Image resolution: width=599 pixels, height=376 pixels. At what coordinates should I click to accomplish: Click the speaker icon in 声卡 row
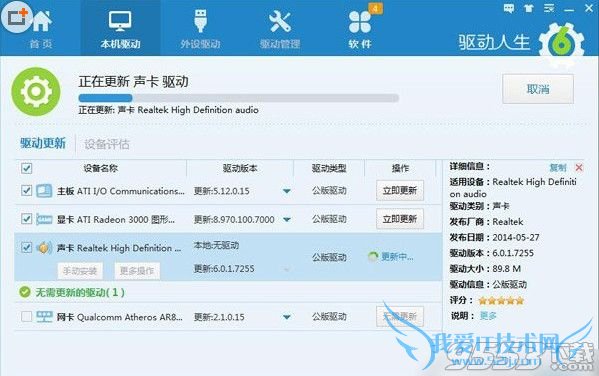[44, 248]
